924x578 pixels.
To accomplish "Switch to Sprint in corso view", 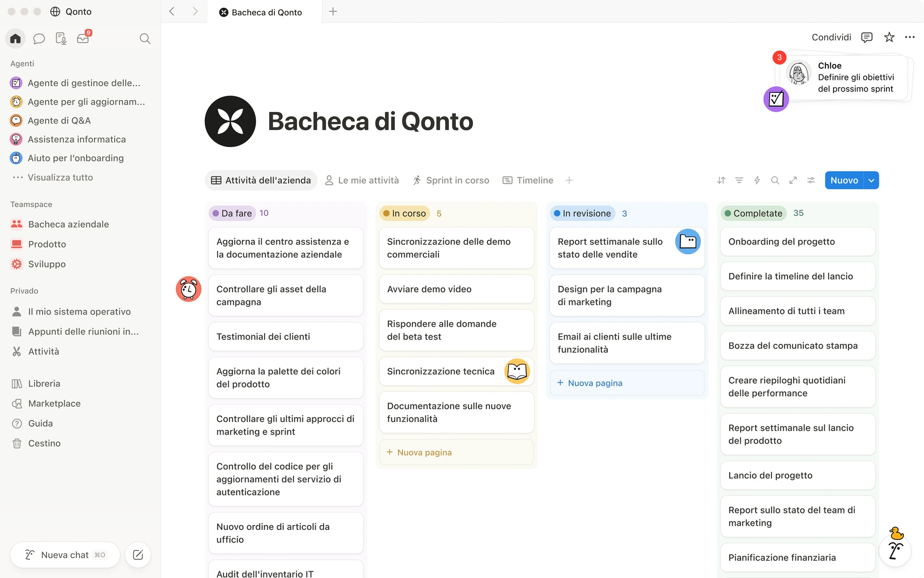I will (x=451, y=180).
